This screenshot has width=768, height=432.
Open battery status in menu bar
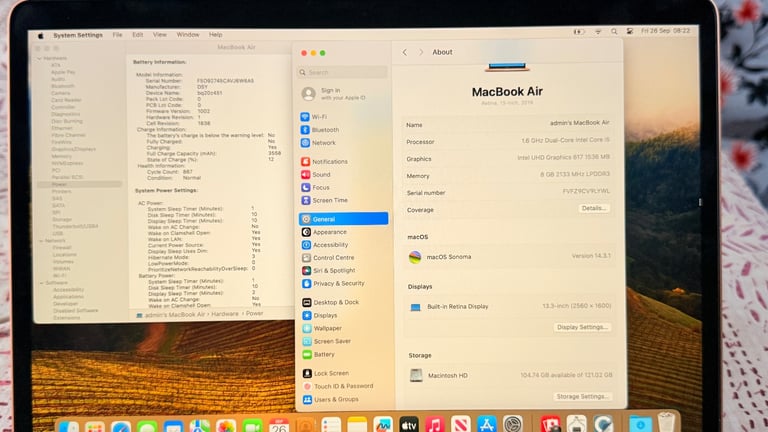pyautogui.click(x=579, y=32)
